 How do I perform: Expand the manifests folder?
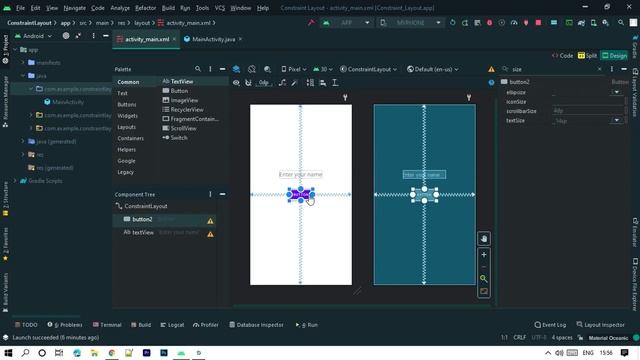tap(23, 63)
